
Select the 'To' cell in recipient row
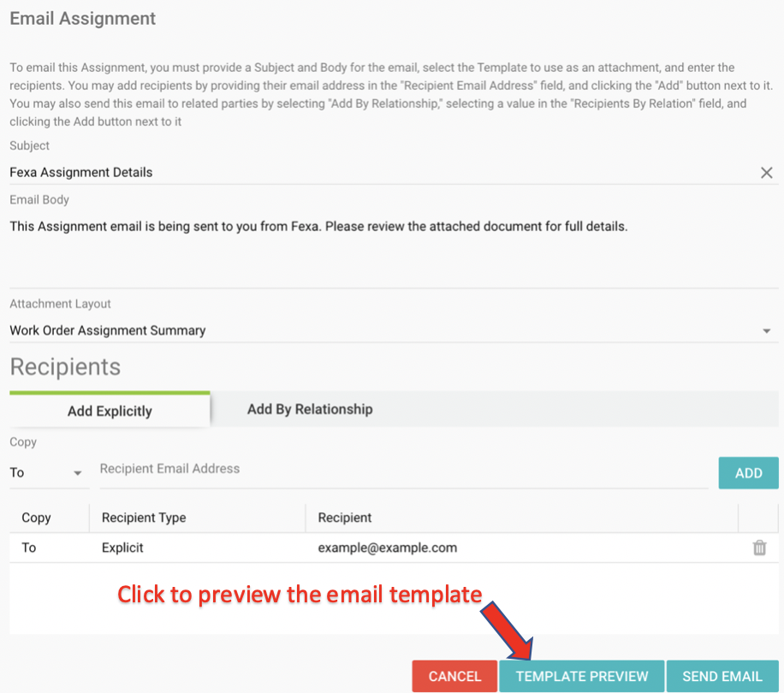pos(29,548)
